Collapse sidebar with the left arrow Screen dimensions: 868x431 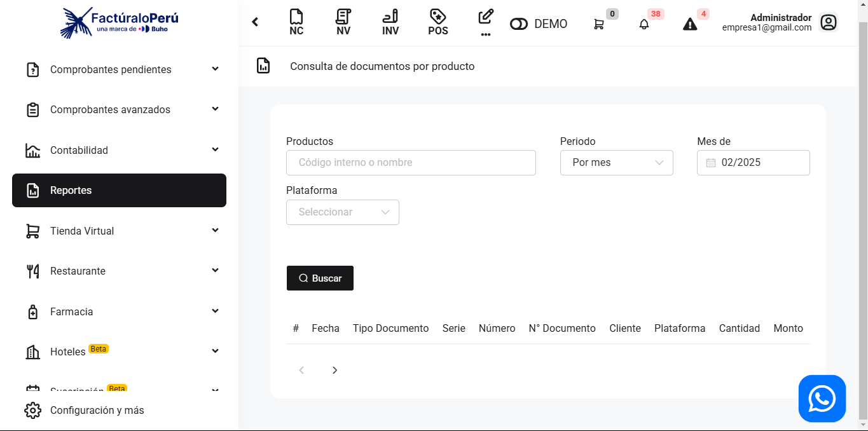[x=255, y=22]
